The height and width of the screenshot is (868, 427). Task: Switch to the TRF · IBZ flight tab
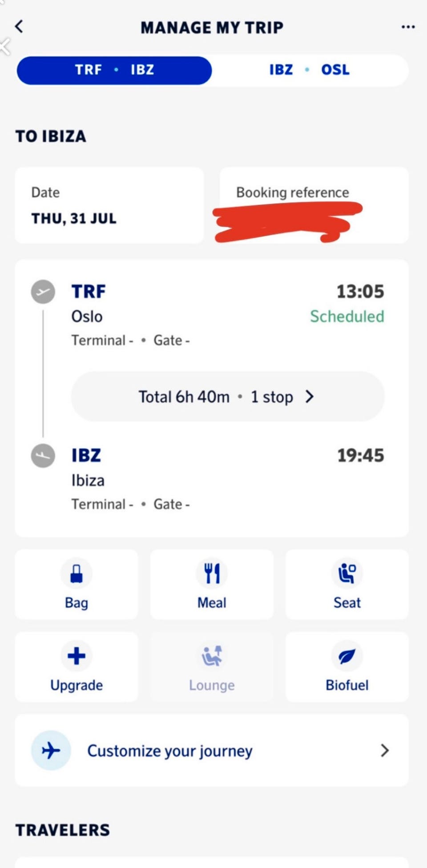114,70
